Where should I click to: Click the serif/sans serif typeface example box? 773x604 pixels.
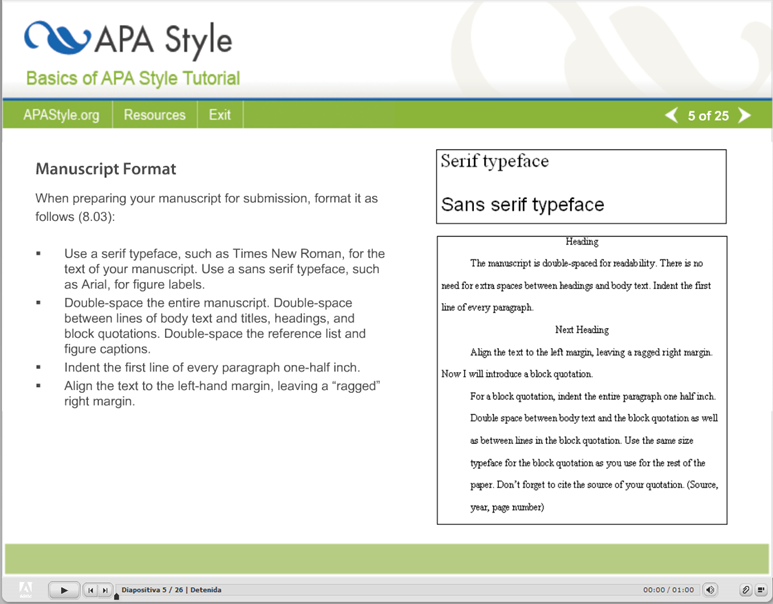[581, 185]
